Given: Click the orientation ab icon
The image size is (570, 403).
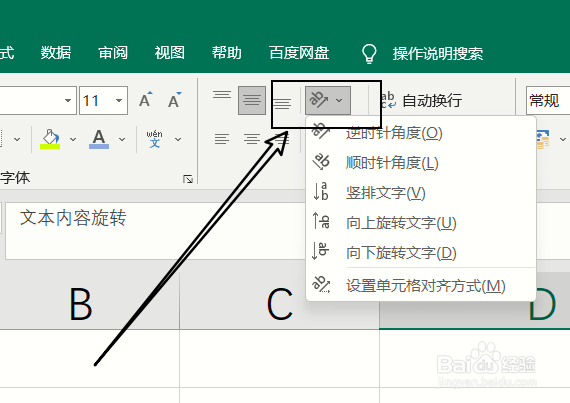Looking at the screenshot, I should click(318, 100).
